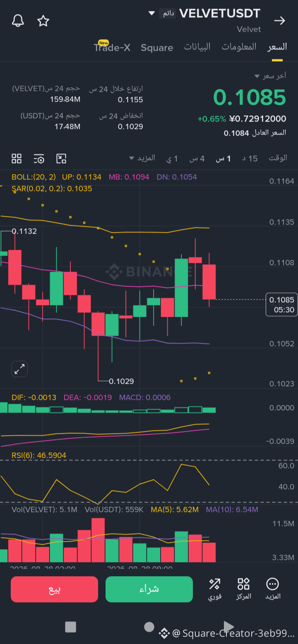Tap the VELVET 24h volume 159.84M
The image size is (298, 644).
[x=65, y=100]
